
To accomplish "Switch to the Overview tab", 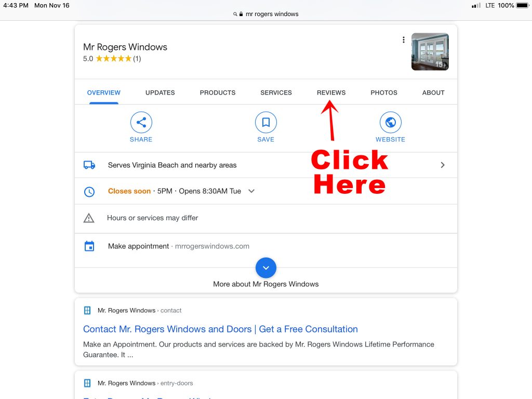I will pyautogui.click(x=104, y=92).
